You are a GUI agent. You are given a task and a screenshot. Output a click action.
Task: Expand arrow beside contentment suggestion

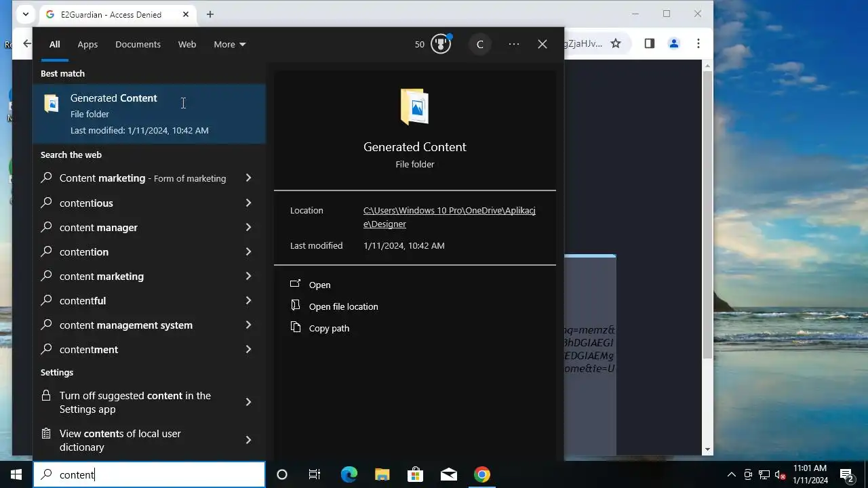coord(248,349)
